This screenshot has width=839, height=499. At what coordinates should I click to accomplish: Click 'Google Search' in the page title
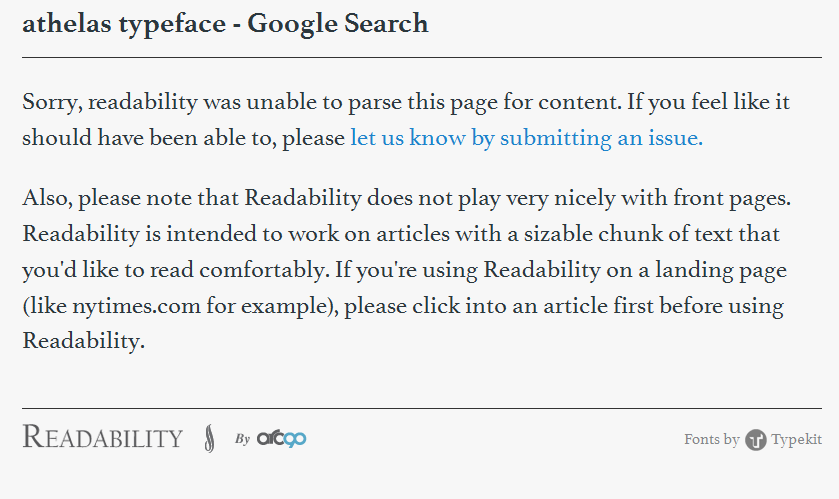coord(338,24)
